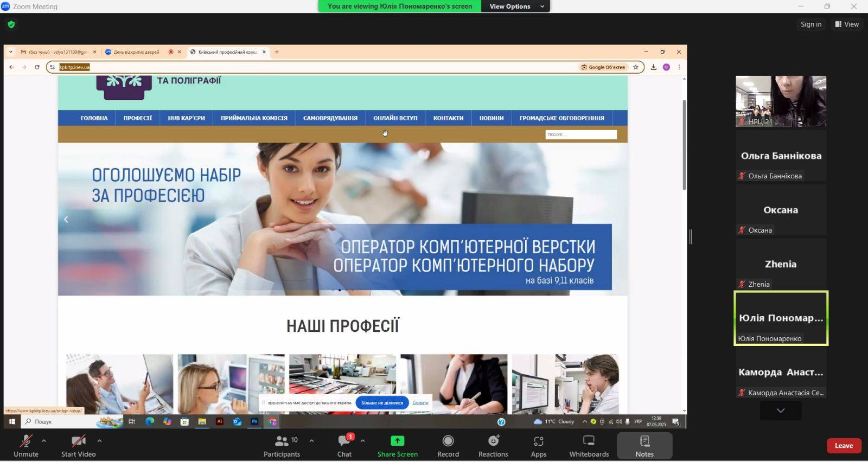Click the browser page vertical scrollbar
Screen dimensions: 868x462
684,144
